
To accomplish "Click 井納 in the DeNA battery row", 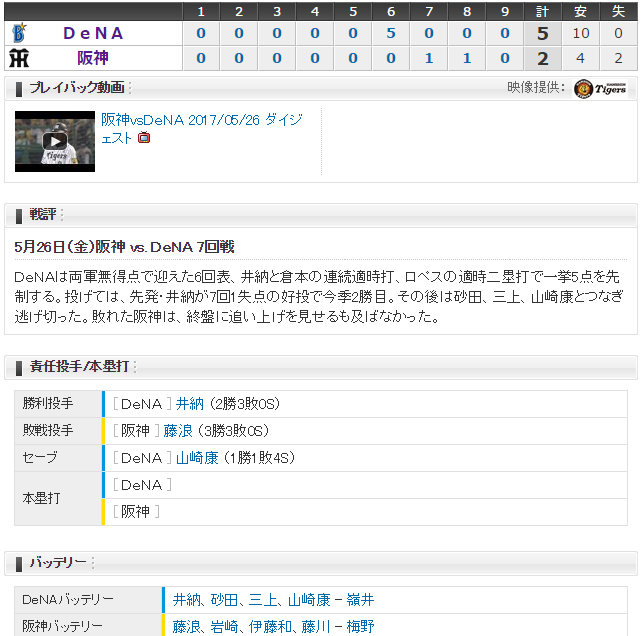I will (x=187, y=600).
